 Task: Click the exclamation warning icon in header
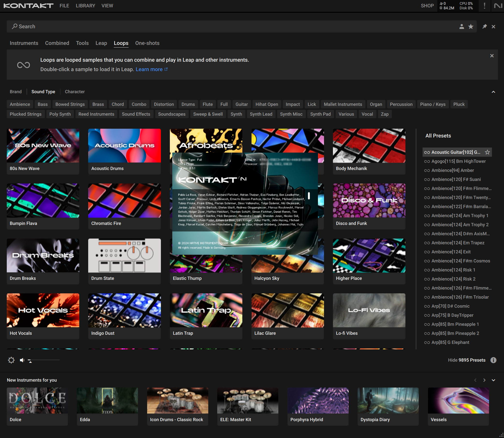(484, 6)
